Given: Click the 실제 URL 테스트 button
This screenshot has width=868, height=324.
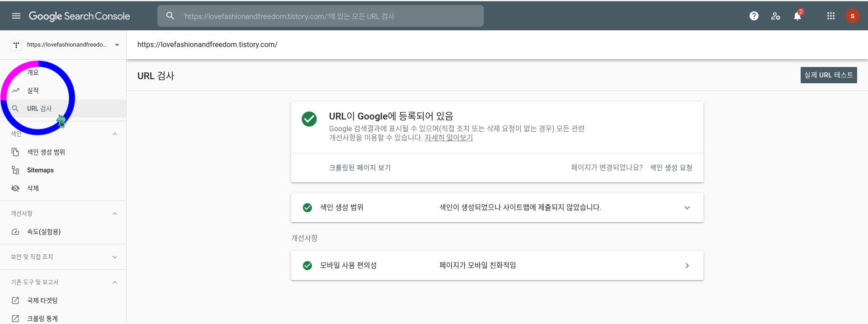Looking at the screenshot, I should click(x=829, y=75).
